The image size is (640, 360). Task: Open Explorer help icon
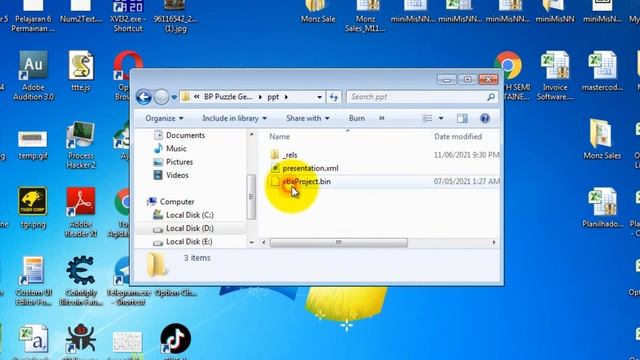coord(485,118)
